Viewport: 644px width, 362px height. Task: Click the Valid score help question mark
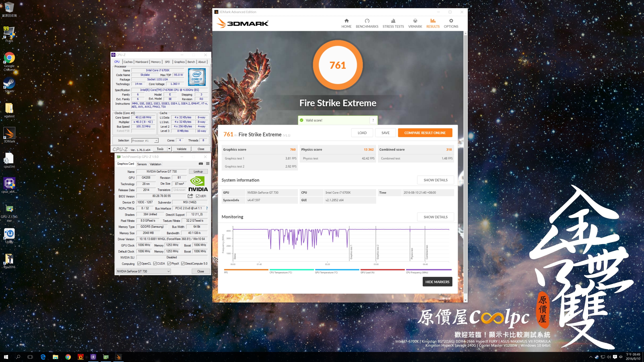[x=373, y=120]
